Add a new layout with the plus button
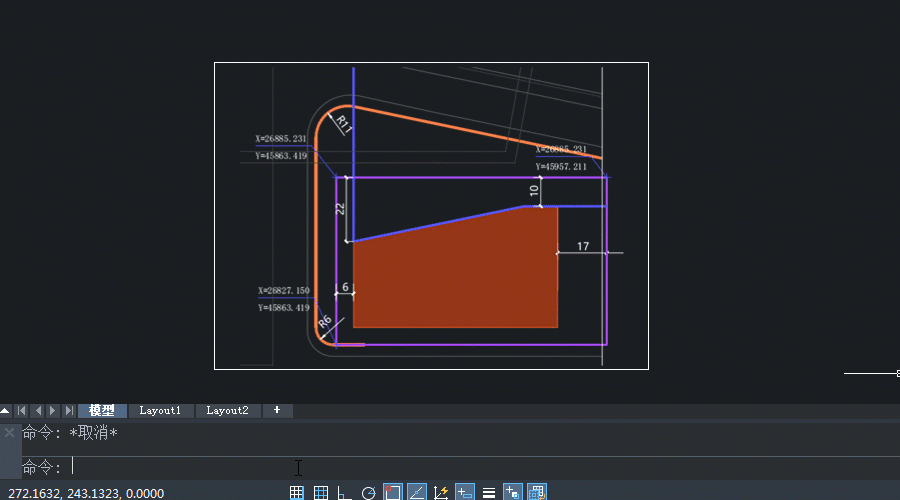 click(277, 411)
